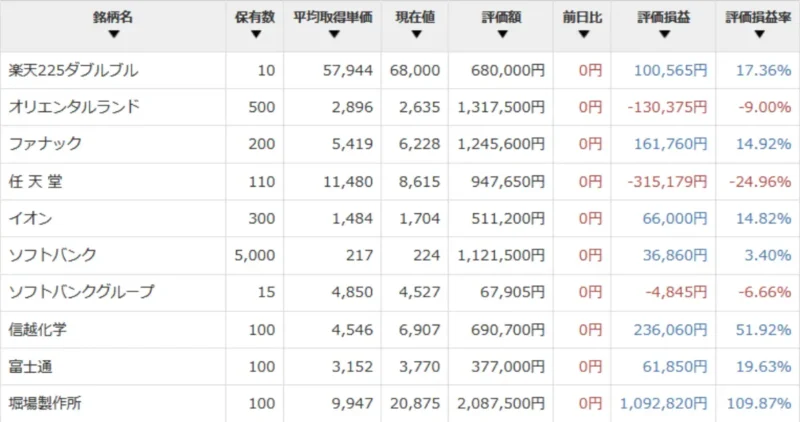800x422 pixels.
Task: Select the オリエンタルランド row name
Action: point(73,107)
